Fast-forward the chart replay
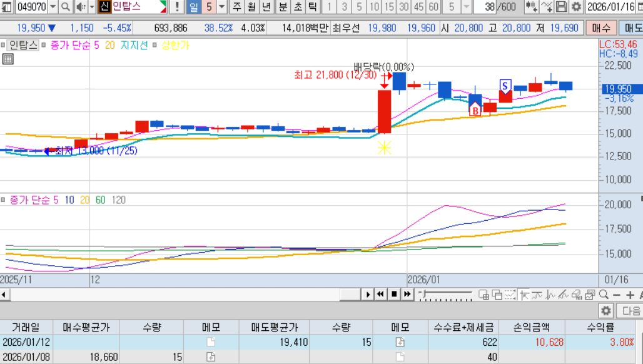 pos(407,295)
